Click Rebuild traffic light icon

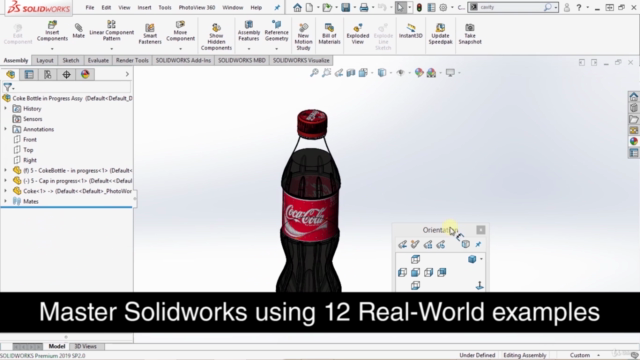click(x=419, y=7)
